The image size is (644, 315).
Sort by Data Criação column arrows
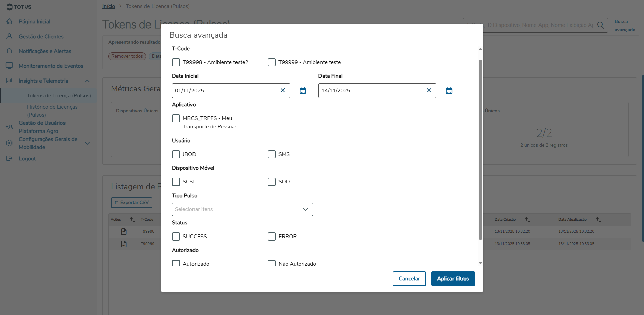coord(528,220)
